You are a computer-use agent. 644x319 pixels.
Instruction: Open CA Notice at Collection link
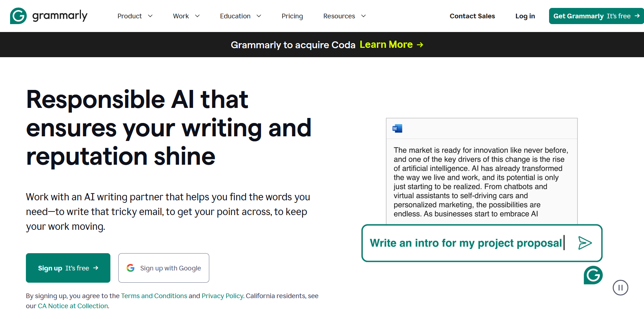tap(73, 306)
